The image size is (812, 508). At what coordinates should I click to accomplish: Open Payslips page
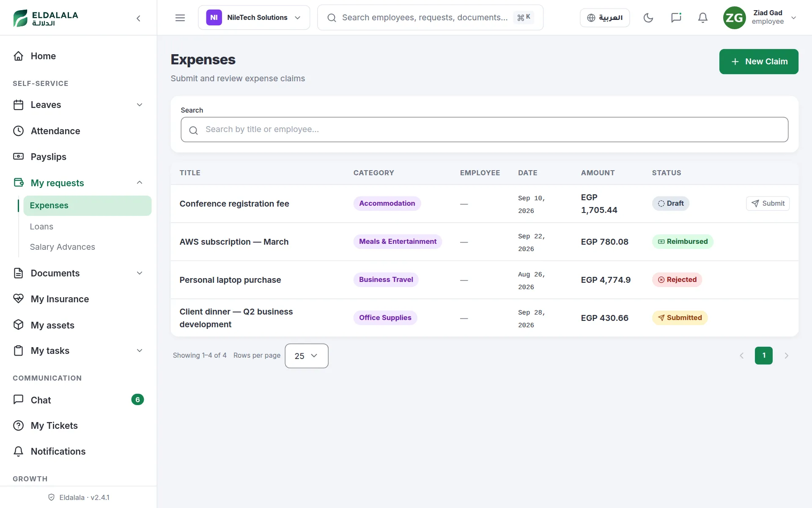click(78, 157)
